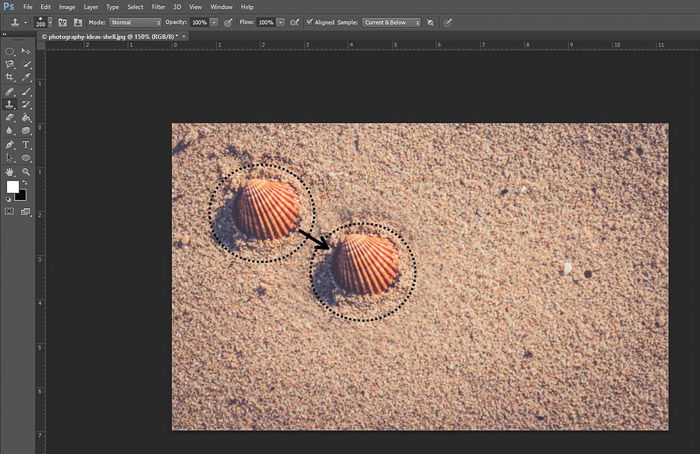Select the Horizontal Type tool
The height and width of the screenshot is (454, 700).
click(26, 145)
